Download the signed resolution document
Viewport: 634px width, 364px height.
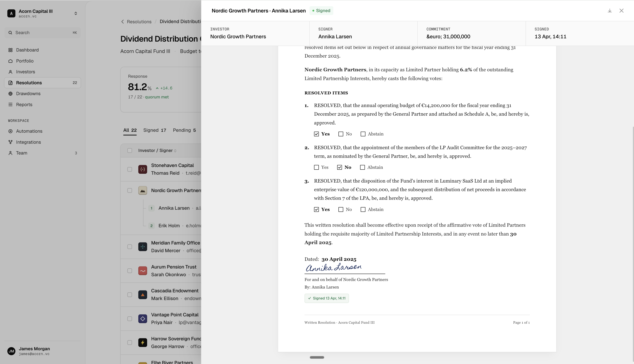(610, 10)
